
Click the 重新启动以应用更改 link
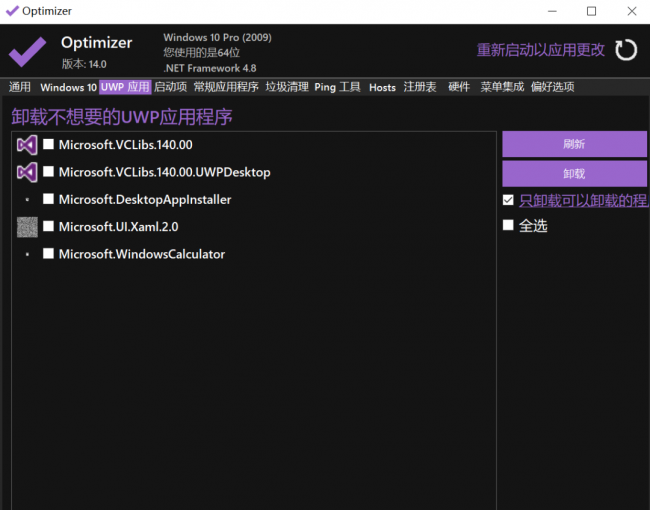(541, 50)
